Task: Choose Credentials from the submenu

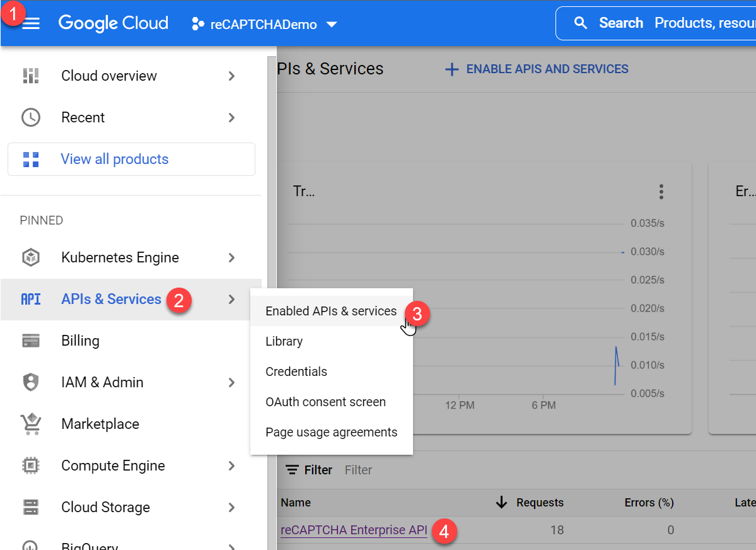Action: coord(331,372)
